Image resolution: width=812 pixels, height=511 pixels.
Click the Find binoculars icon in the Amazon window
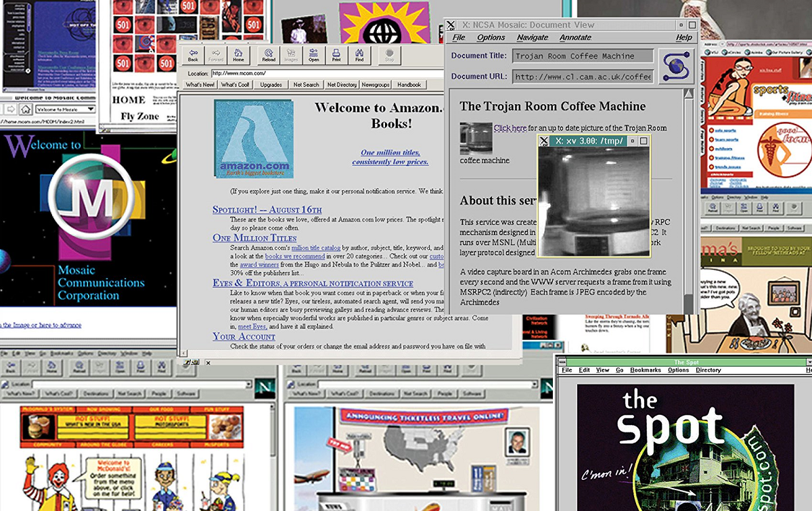pos(359,54)
